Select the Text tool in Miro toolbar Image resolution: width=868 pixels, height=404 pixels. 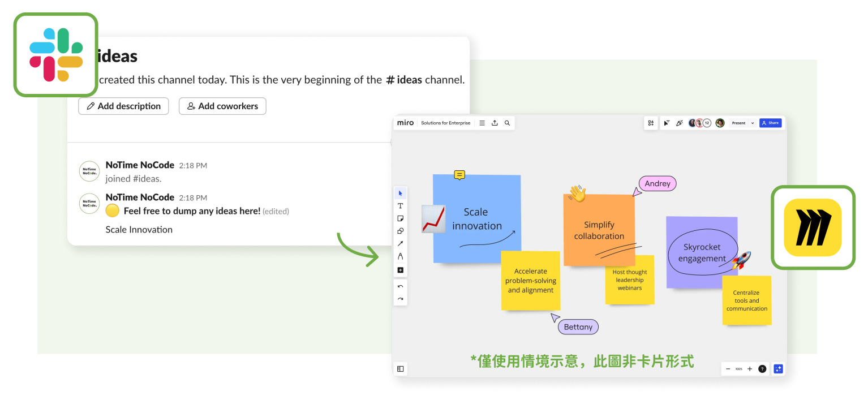tap(400, 206)
